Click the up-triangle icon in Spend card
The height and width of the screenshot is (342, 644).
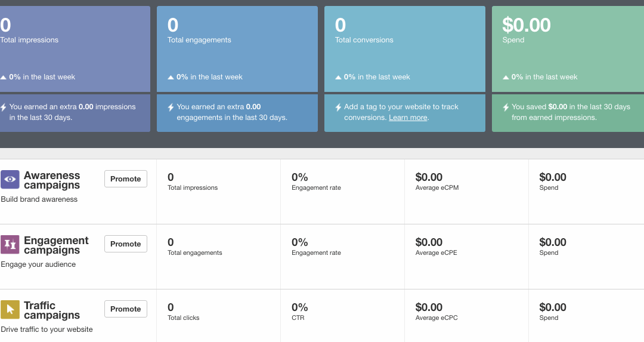point(506,77)
